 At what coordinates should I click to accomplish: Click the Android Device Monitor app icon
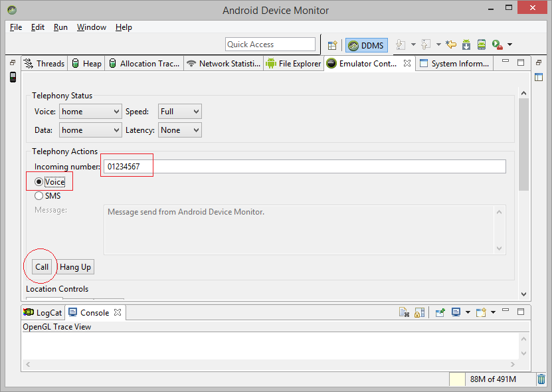tap(11, 10)
